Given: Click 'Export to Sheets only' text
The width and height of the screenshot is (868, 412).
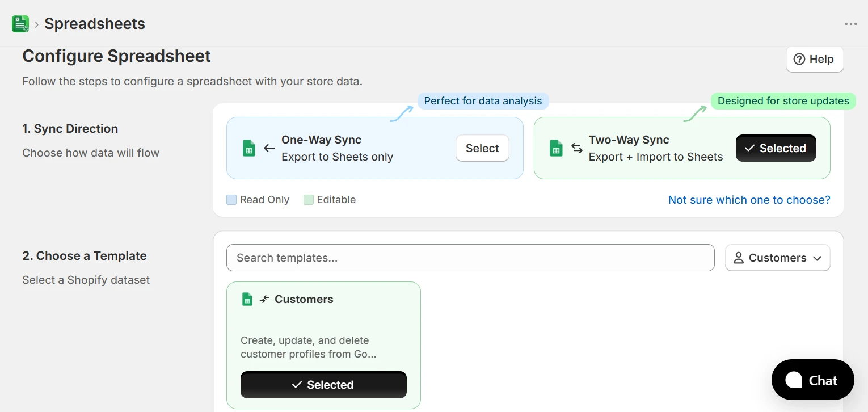Looking at the screenshot, I should tap(337, 157).
